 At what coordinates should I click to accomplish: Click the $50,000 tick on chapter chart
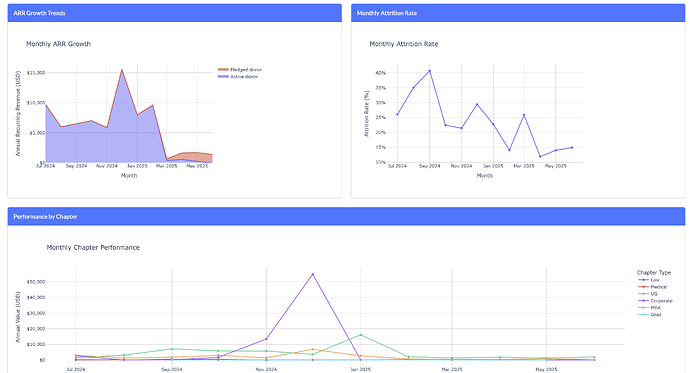pyautogui.click(x=36, y=282)
